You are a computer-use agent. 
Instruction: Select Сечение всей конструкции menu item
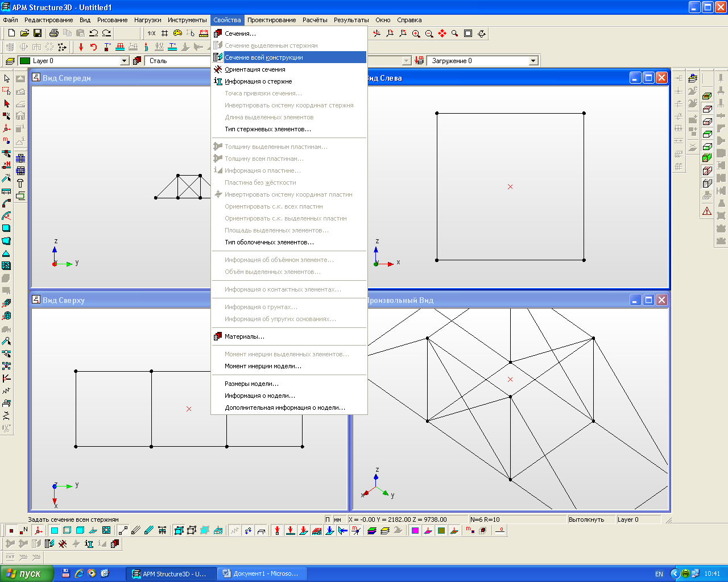coord(289,57)
